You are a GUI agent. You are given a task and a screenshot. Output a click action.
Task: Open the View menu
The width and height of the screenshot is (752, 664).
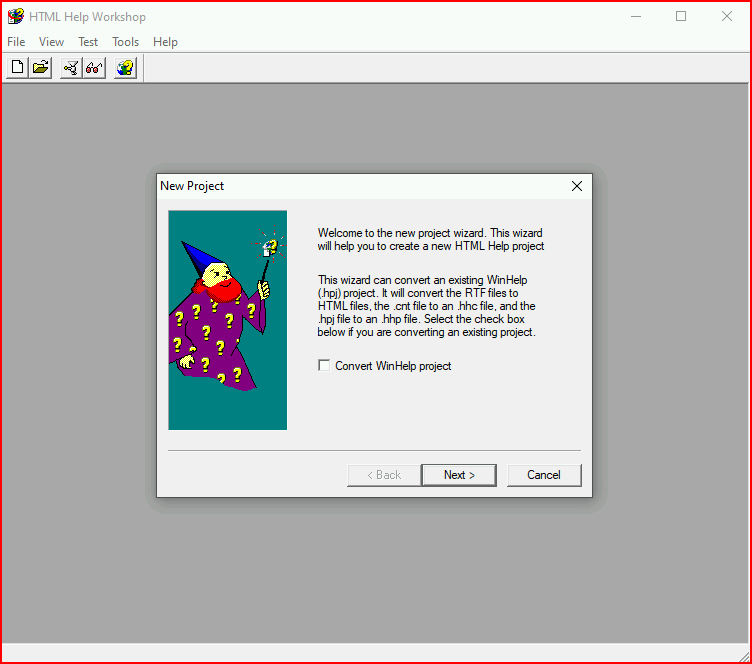[x=51, y=42]
